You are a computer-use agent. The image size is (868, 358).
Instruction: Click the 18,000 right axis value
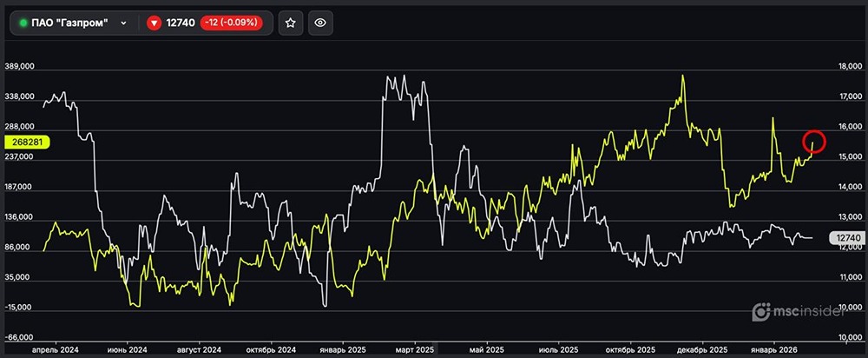[849, 67]
